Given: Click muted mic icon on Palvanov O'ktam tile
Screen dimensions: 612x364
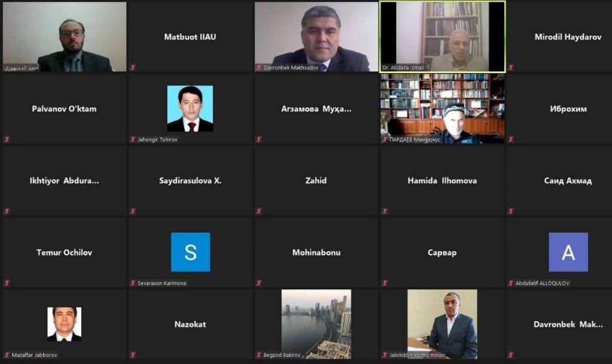Looking at the screenshot, I should [x=7, y=139].
